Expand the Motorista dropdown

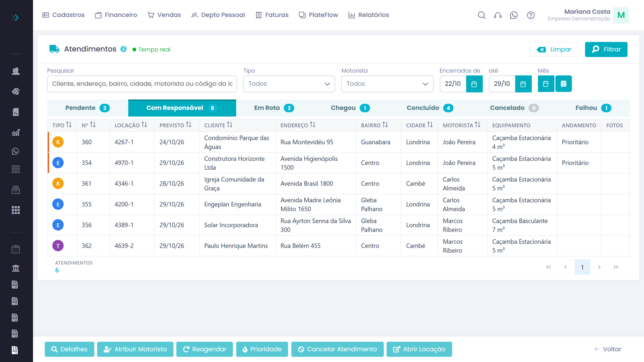point(387,84)
